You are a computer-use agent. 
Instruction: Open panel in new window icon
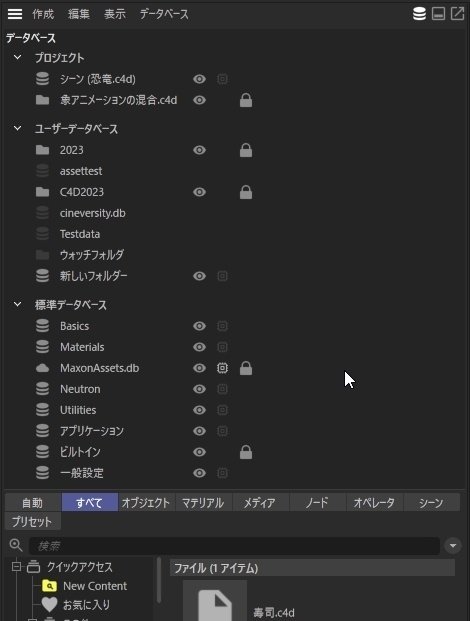coord(457,13)
